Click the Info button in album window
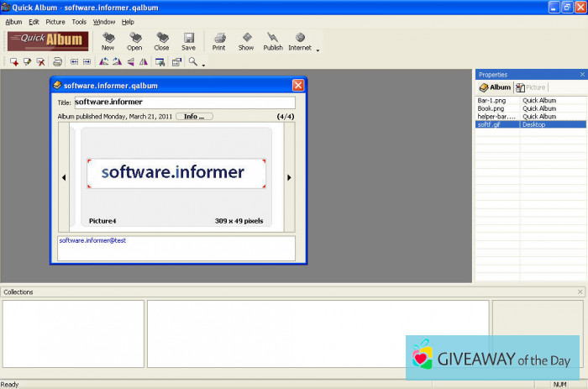588x389 pixels. pyautogui.click(x=194, y=117)
